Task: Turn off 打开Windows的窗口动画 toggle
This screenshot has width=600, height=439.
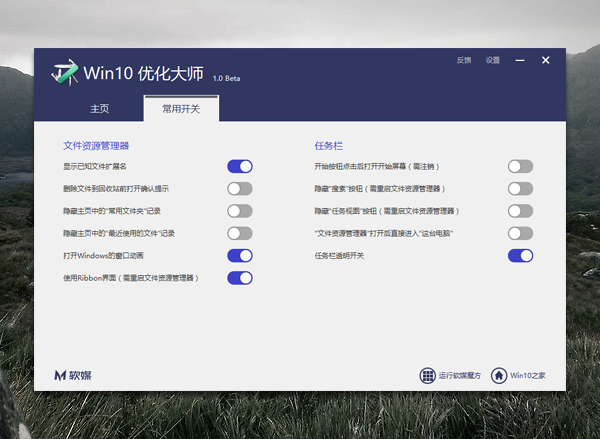Action: click(x=239, y=256)
